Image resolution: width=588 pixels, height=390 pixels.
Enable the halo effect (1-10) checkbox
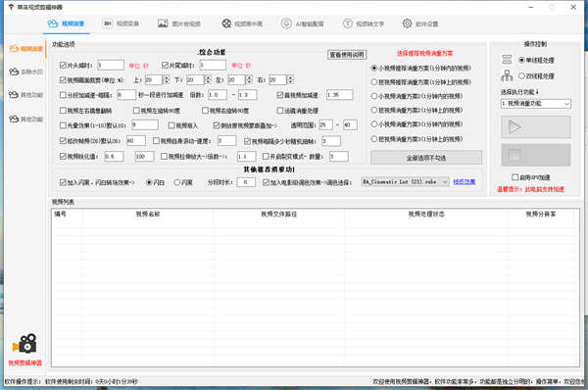[x=63, y=125]
